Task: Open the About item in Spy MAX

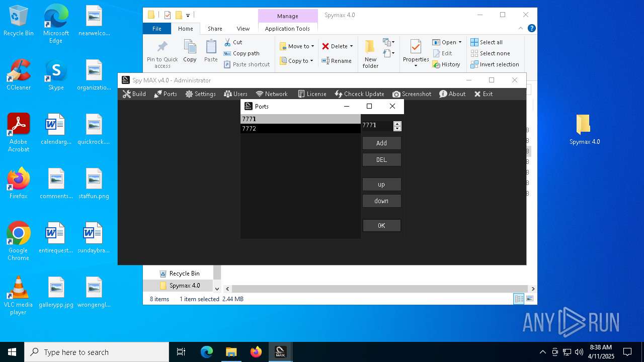Action: [x=452, y=94]
